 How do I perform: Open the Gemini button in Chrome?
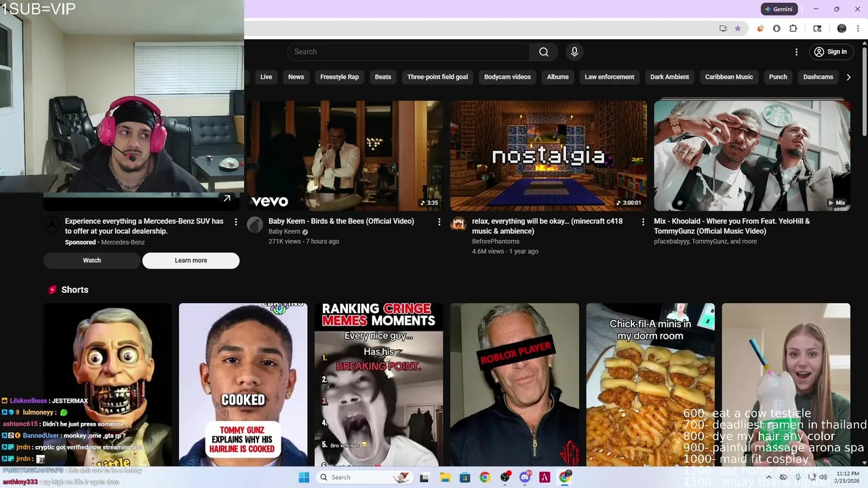pos(778,9)
